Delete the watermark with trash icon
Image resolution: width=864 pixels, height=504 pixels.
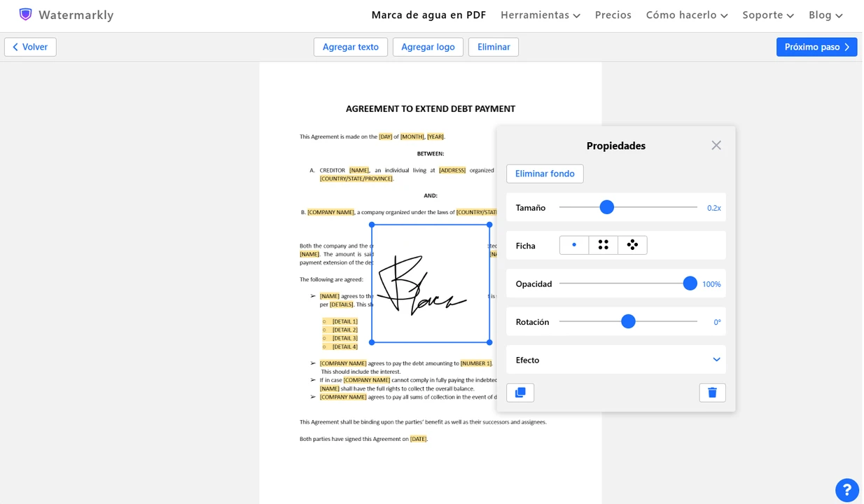(x=712, y=393)
